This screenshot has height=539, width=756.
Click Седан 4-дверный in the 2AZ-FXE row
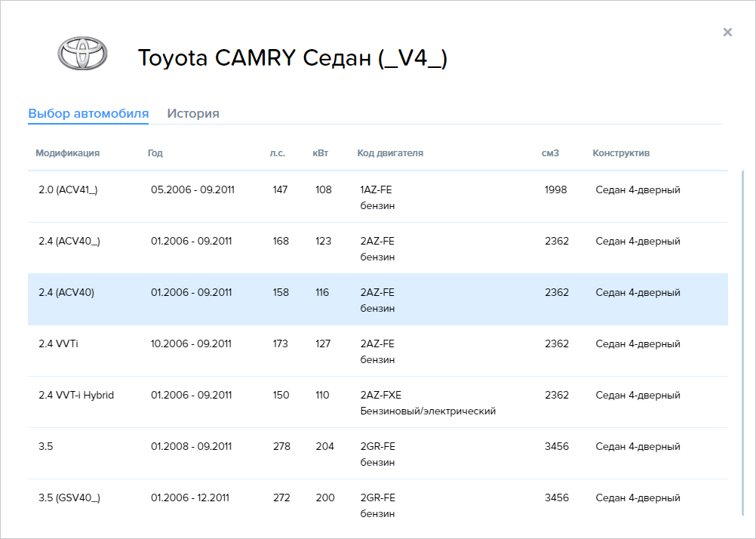(x=638, y=395)
